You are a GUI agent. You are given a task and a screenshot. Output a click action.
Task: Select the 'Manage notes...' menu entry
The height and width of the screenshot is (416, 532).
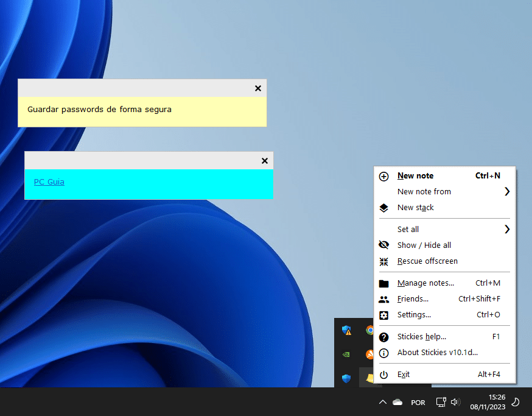[x=425, y=283]
